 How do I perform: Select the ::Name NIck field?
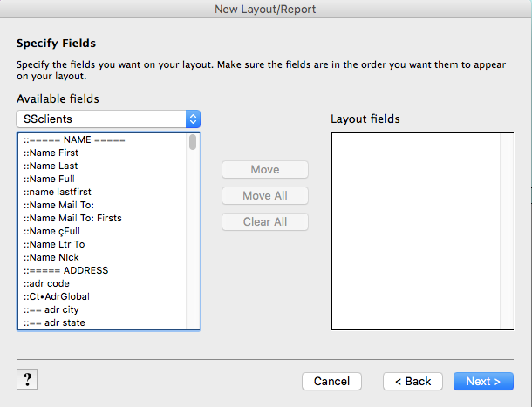click(102, 257)
